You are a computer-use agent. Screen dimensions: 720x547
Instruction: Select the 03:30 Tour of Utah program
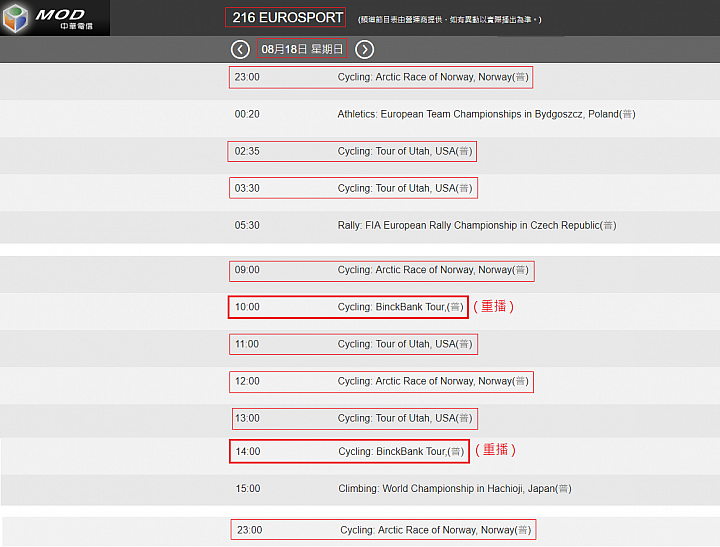pos(352,188)
